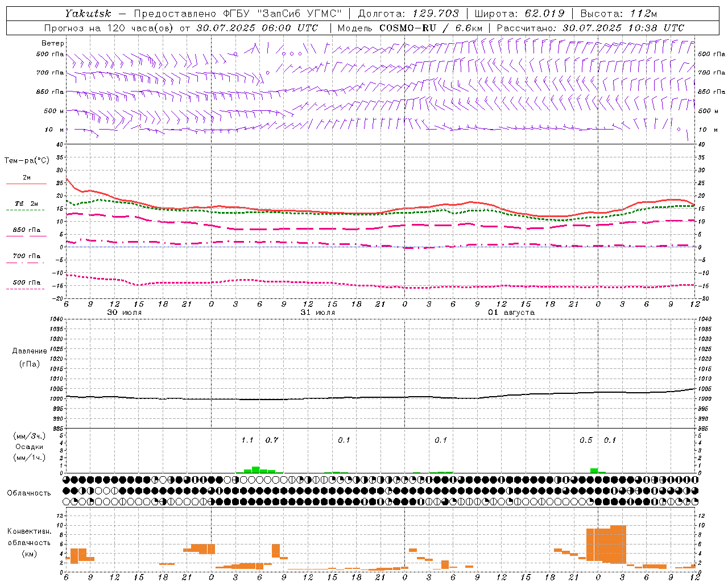Click the 1.1 precipitation value
Image resolution: width=728 pixels, height=582 pixels.
[x=247, y=440]
